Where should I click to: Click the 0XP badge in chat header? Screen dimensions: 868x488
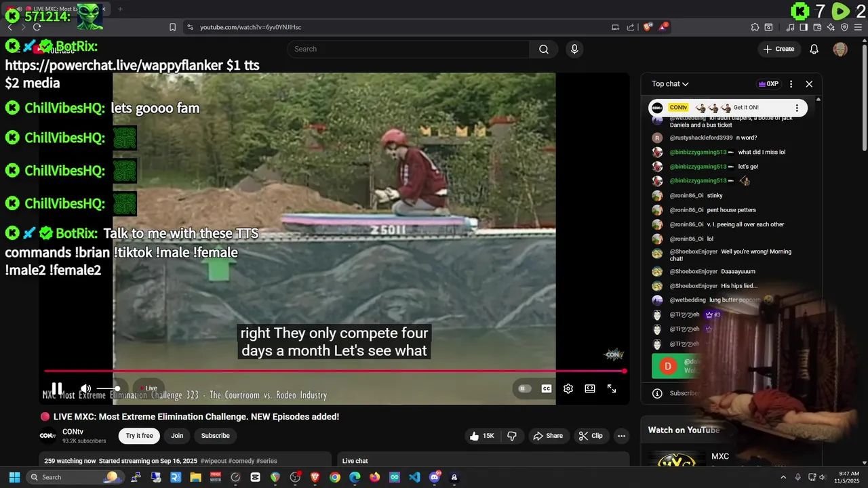tap(768, 84)
